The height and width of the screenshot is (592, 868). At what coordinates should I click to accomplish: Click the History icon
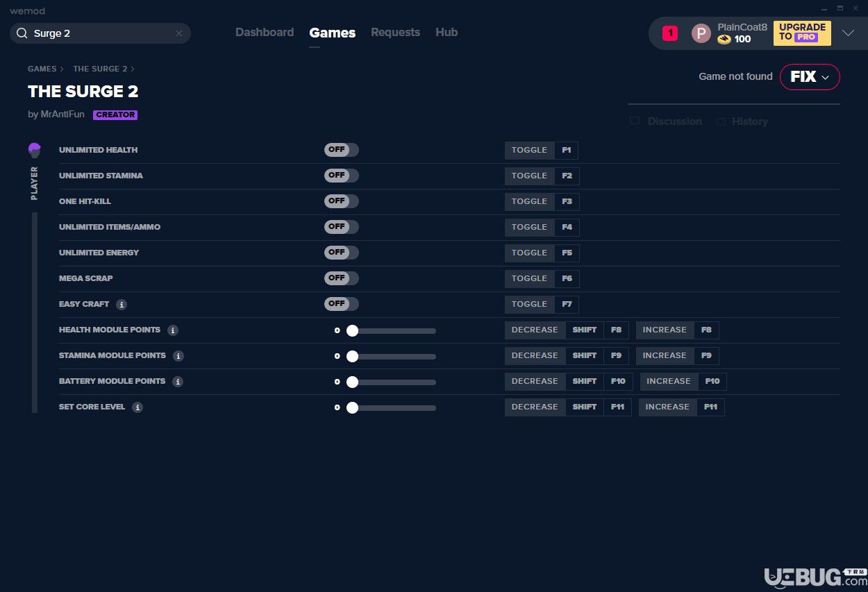(721, 121)
